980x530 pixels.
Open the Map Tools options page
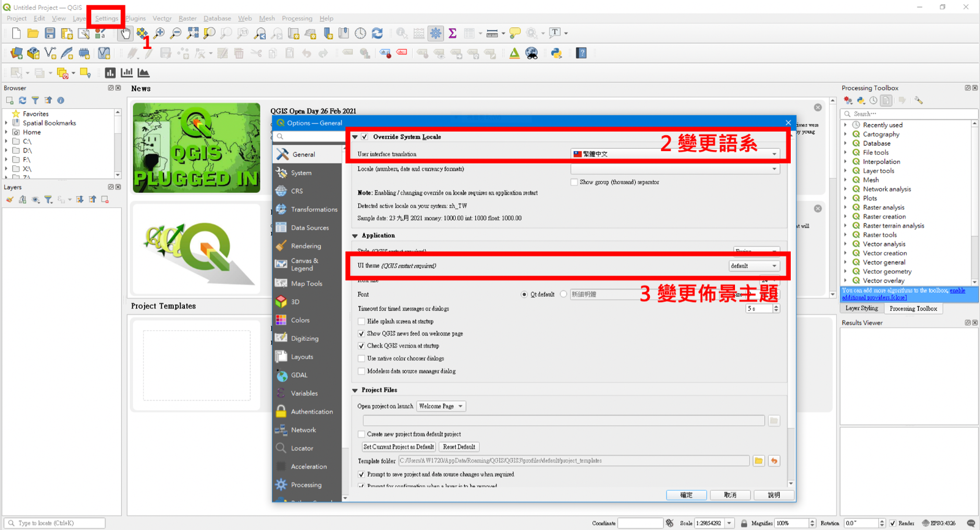point(307,283)
